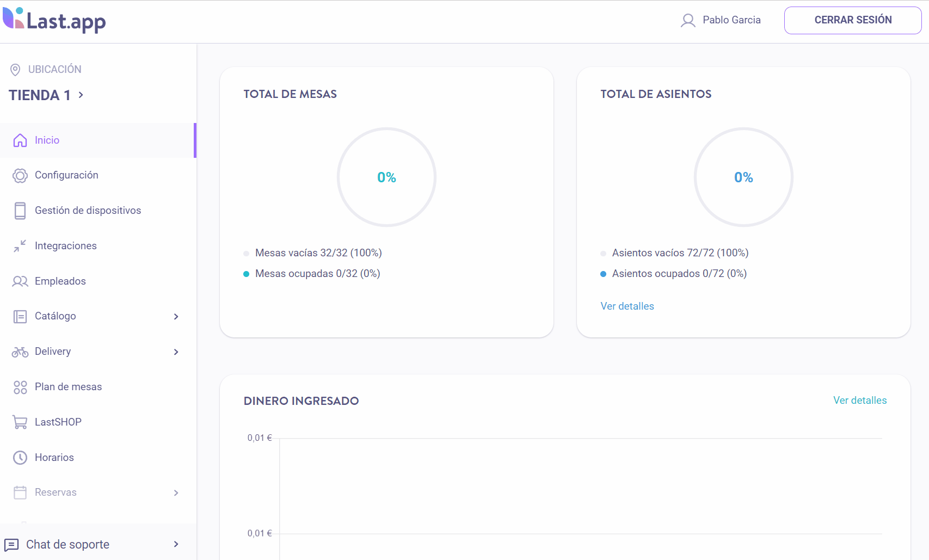The width and height of the screenshot is (929, 560).
Task: Click the Pablo Garcia user name
Action: pos(731,20)
